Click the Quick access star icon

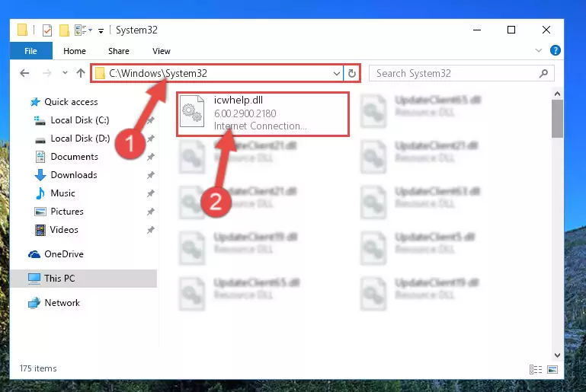[35, 102]
